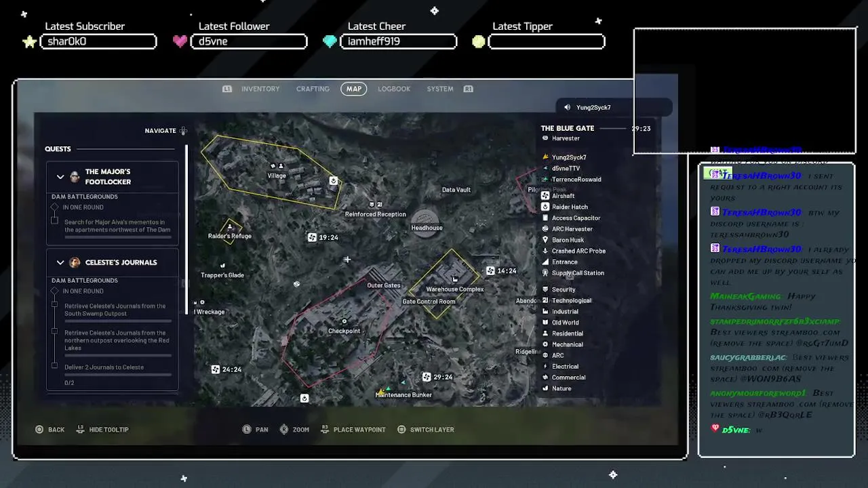The image size is (868, 488).
Task: Click the Yung2Syck7 player arrow in the legend
Action: click(x=545, y=157)
